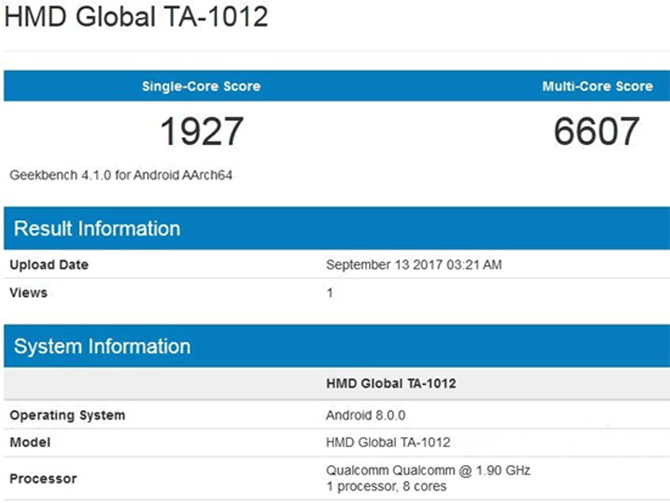
Task: Click the Processor row label
Action: click(x=43, y=479)
